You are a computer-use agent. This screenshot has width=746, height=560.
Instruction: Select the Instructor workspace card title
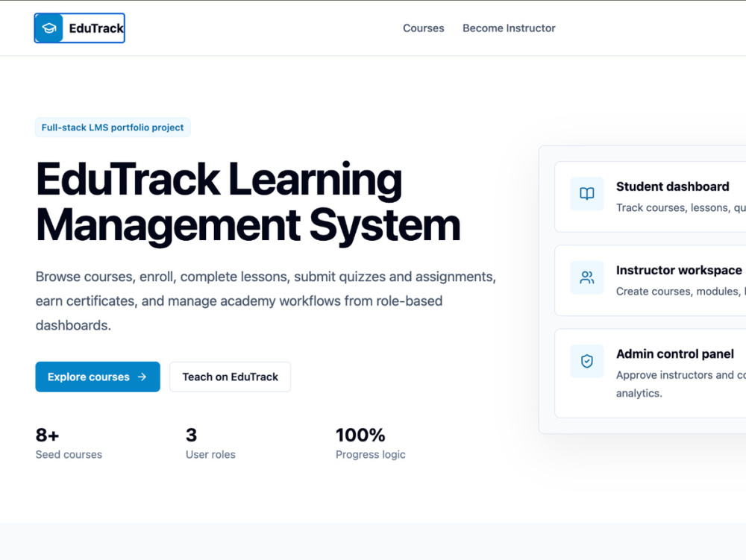(x=679, y=270)
